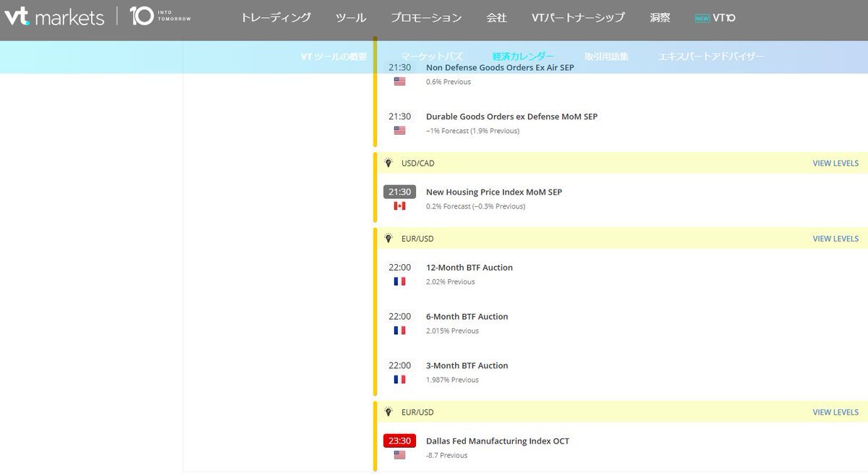This screenshot has width=868, height=476.
Task: Click the red 23:30 time badge
Action: 399,441
